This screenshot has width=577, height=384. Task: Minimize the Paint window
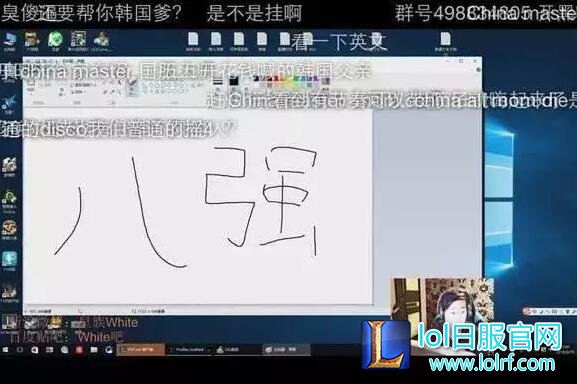coord(447,61)
